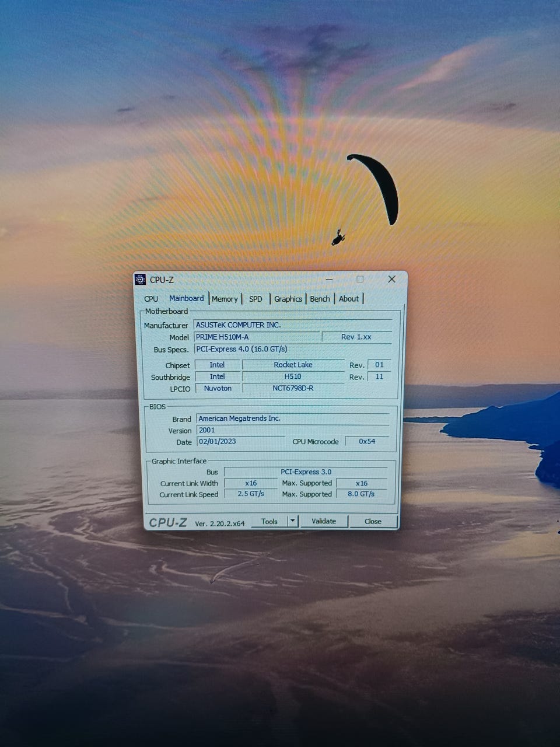Minimize the CPU-Z window
The height and width of the screenshot is (747, 560).
329,280
